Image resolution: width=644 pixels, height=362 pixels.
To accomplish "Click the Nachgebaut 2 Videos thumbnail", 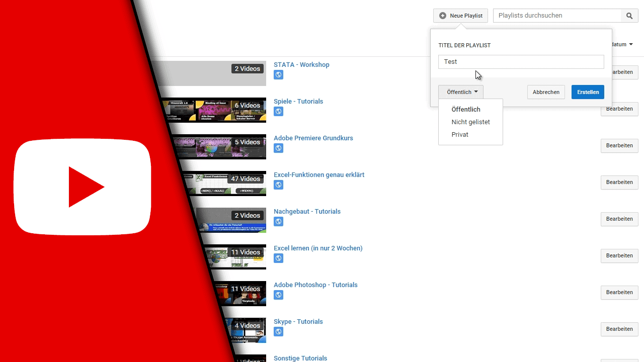I will (x=230, y=220).
